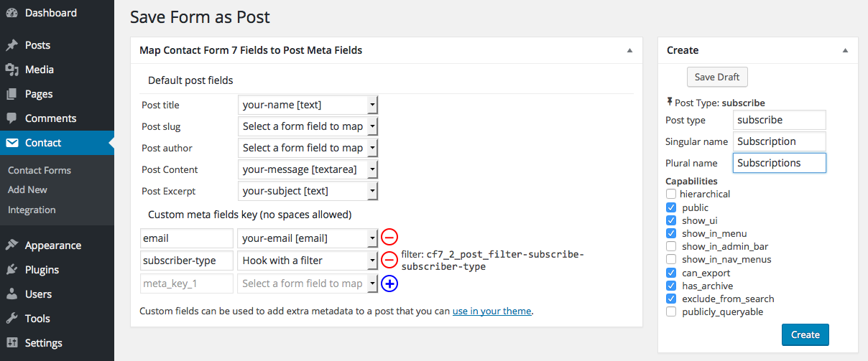Open the Post slug mapping dropdown
The height and width of the screenshot is (361, 868).
pyautogui.click(x=308, y=126)
